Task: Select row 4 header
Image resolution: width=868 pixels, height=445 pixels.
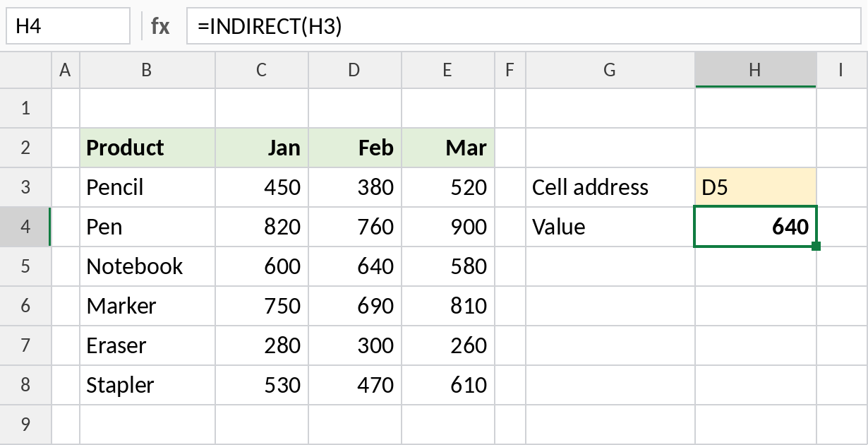Action: [x=26, y=227]
